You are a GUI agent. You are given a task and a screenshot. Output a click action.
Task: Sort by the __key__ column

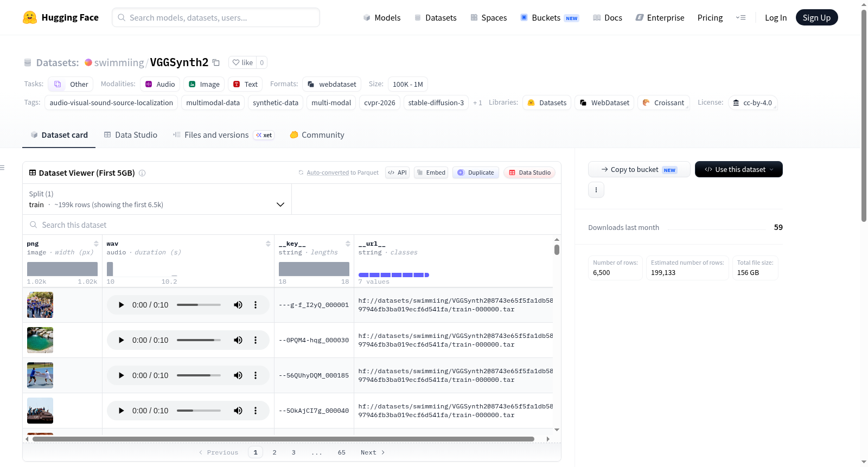[348, 244]
